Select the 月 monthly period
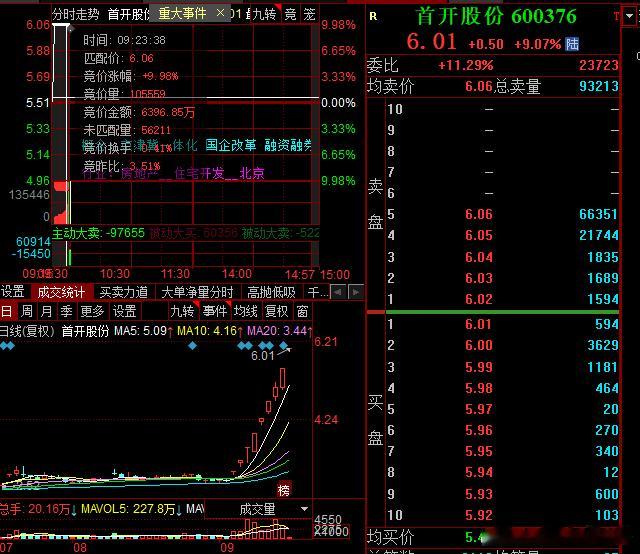 [x=47, y=311]
